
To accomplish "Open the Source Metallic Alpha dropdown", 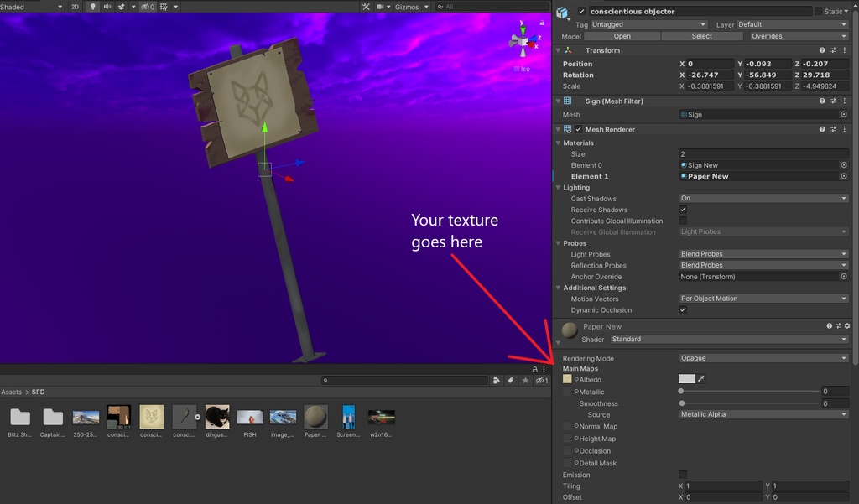I will click(x=763, y=415).
